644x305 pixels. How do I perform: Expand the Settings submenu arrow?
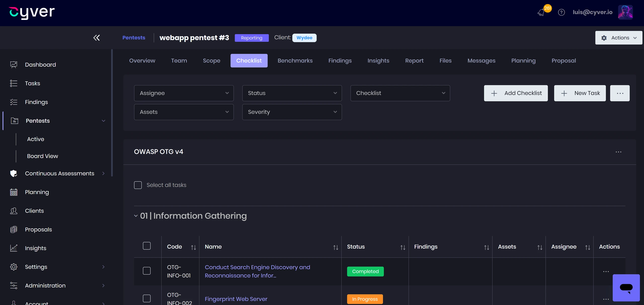click(x=103, y=267)
